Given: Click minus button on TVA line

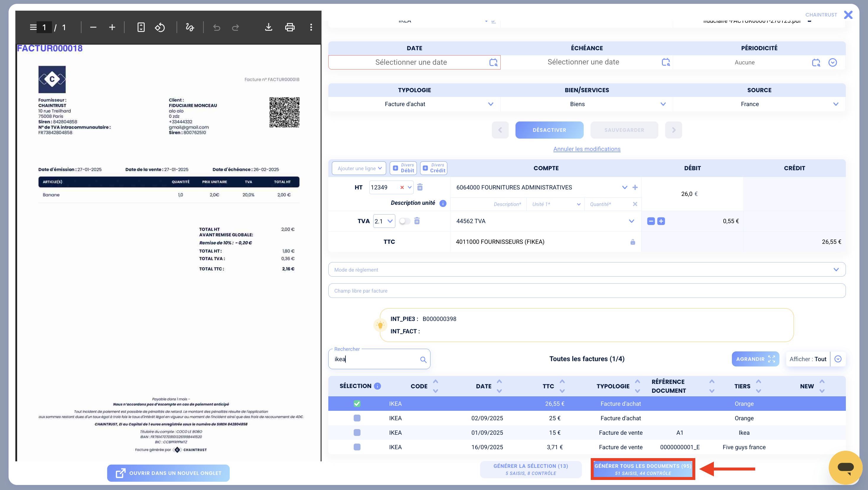Looking at the screenshot, I should [x=651, y=221].
